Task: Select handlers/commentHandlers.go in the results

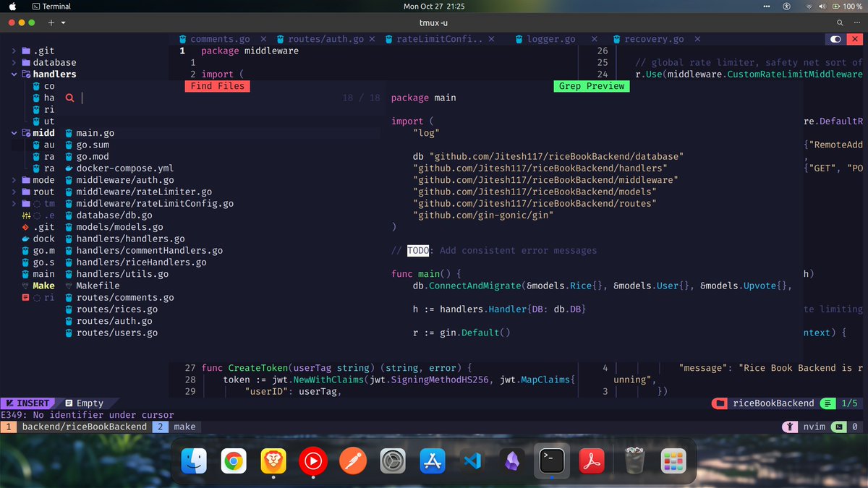Action: pos(149,250)
